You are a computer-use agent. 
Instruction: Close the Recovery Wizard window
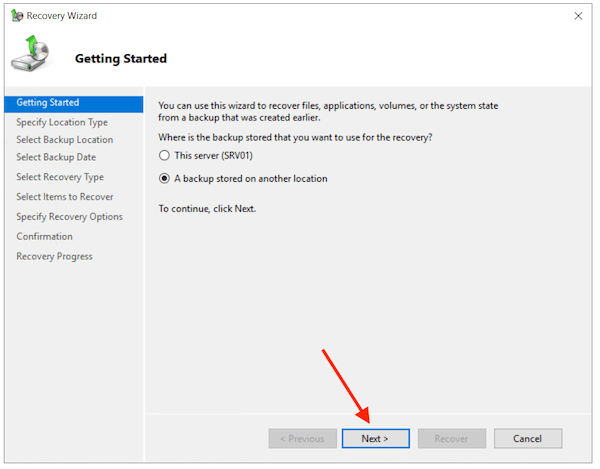click(579, 17)
